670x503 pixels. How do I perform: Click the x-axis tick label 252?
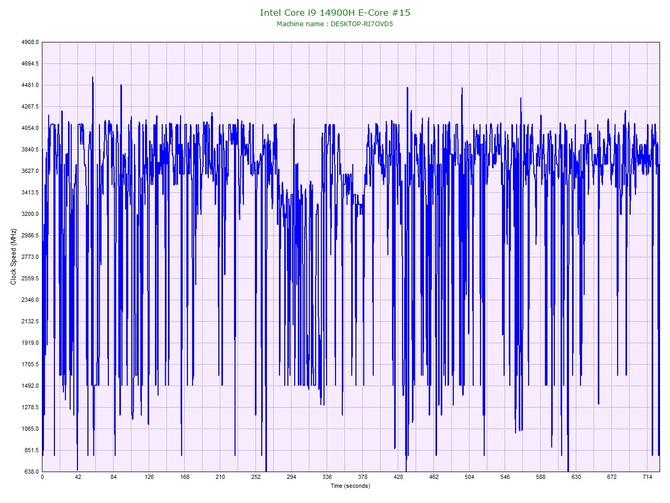[256, 477]
